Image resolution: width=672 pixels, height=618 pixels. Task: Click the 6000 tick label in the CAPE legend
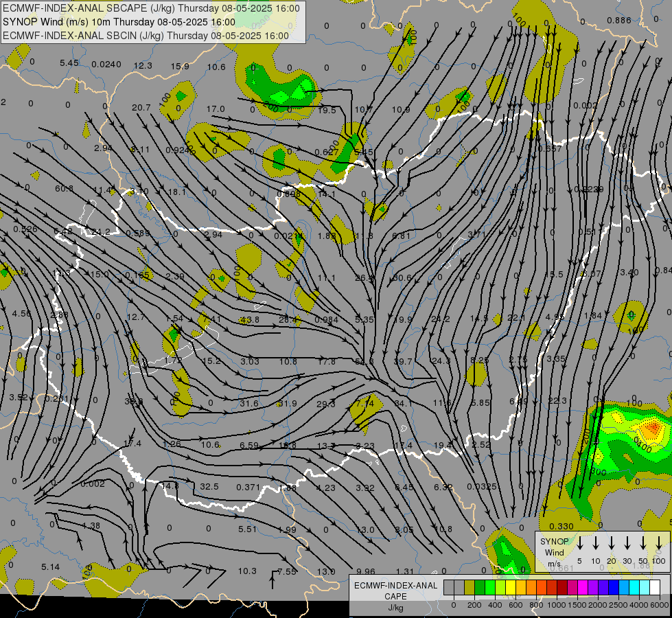tap(660, 605)
